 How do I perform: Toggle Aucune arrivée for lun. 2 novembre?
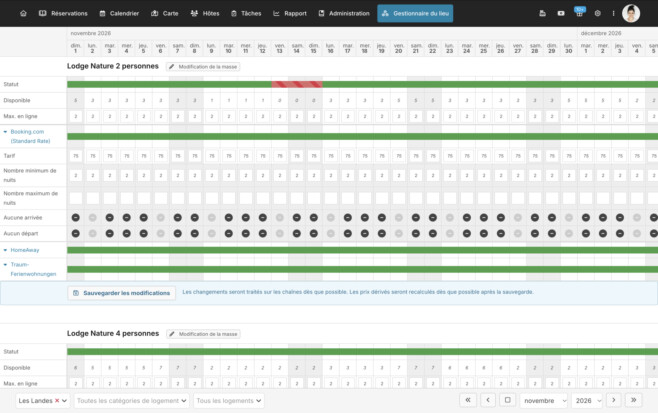click(93, 217)
